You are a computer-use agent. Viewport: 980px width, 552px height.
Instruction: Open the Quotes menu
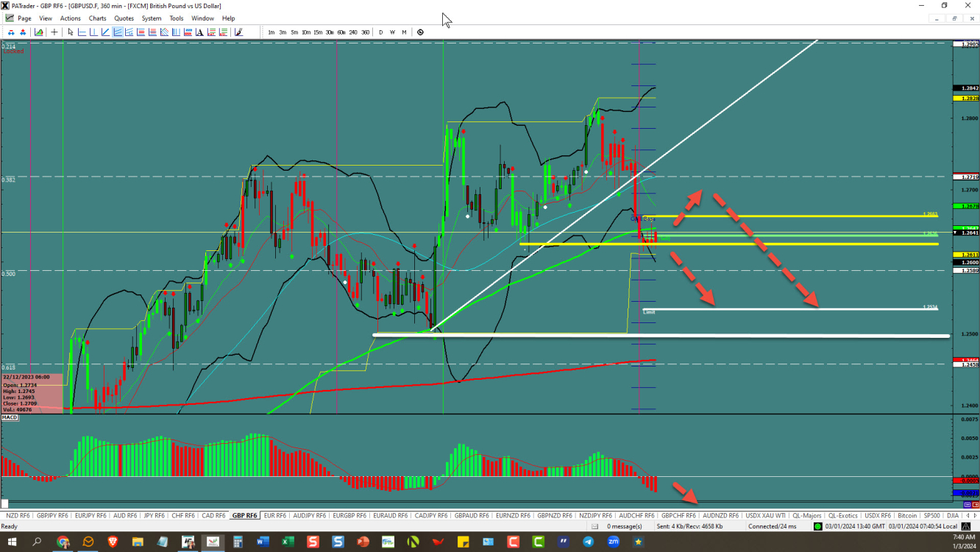(x=124, y=18)
